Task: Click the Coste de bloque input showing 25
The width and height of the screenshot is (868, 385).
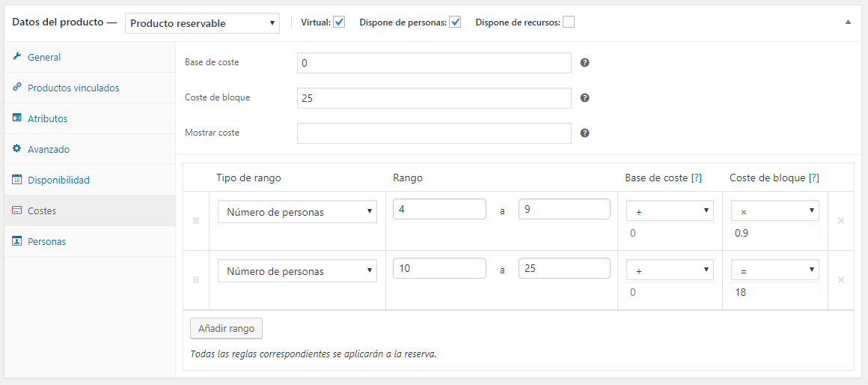Action: pyautogui.click(x=434, y=98)
